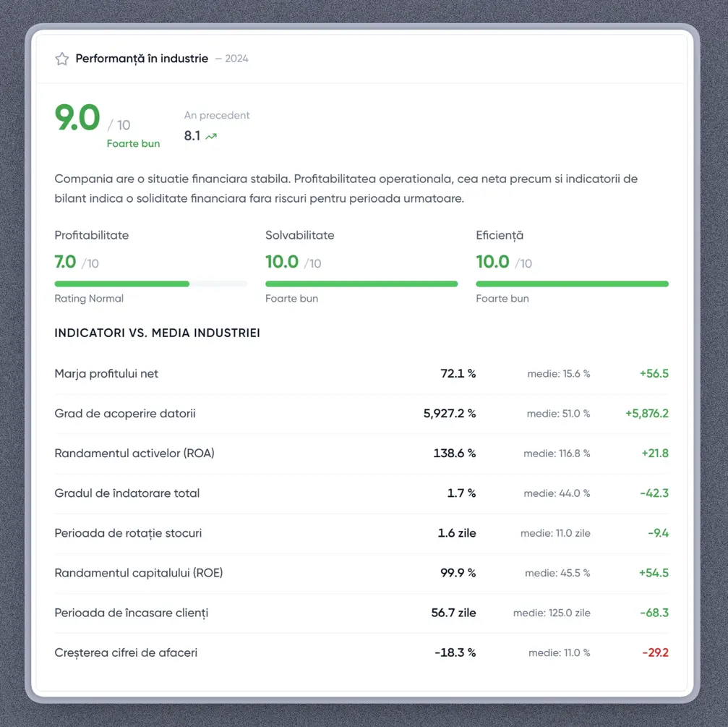Click the Eficiență progress bar

point(572,284)
